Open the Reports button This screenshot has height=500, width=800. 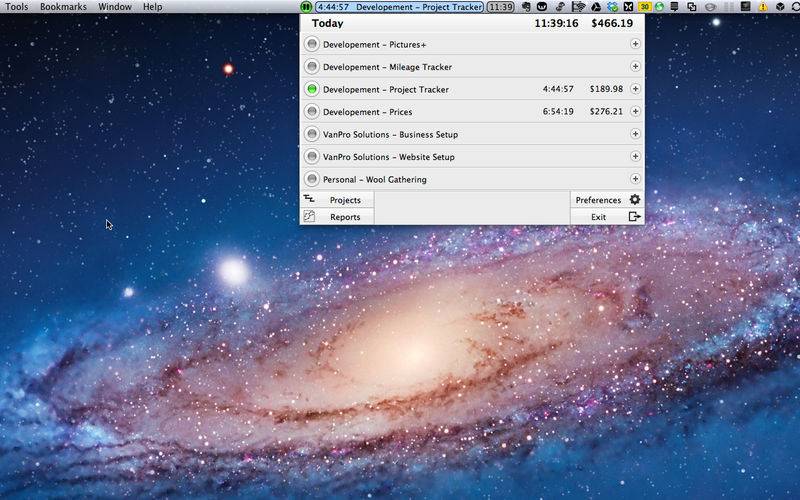point(337,216)
